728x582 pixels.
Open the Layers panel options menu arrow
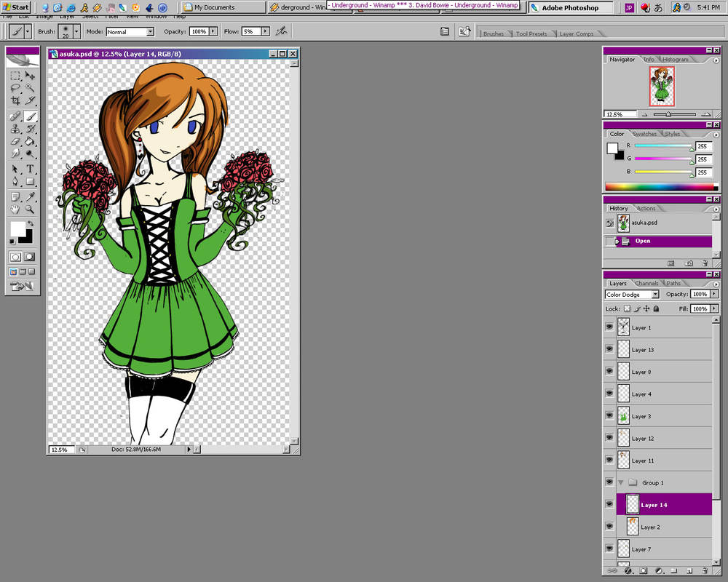pos(716,284)
